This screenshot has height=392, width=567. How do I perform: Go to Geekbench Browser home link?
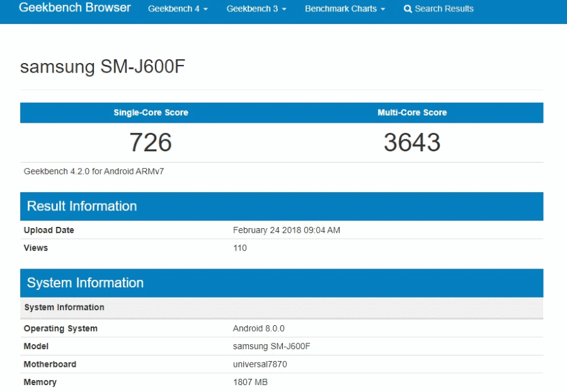[x=75, y=8]
